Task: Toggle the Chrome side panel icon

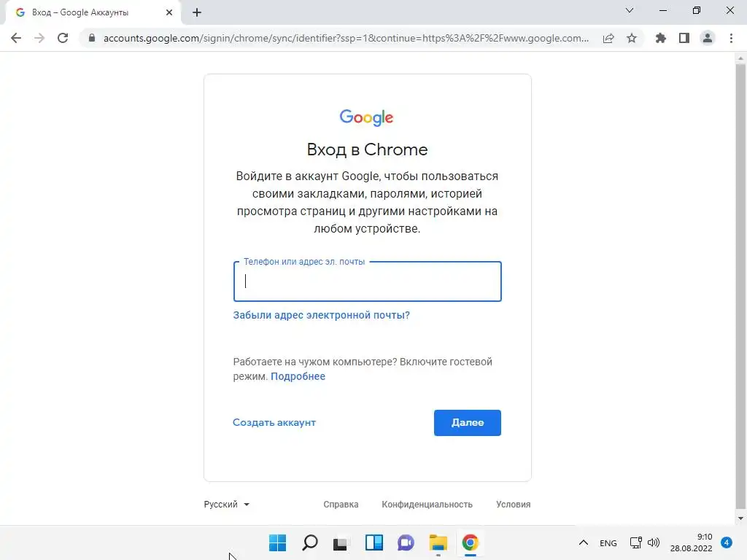Action: 684,38
